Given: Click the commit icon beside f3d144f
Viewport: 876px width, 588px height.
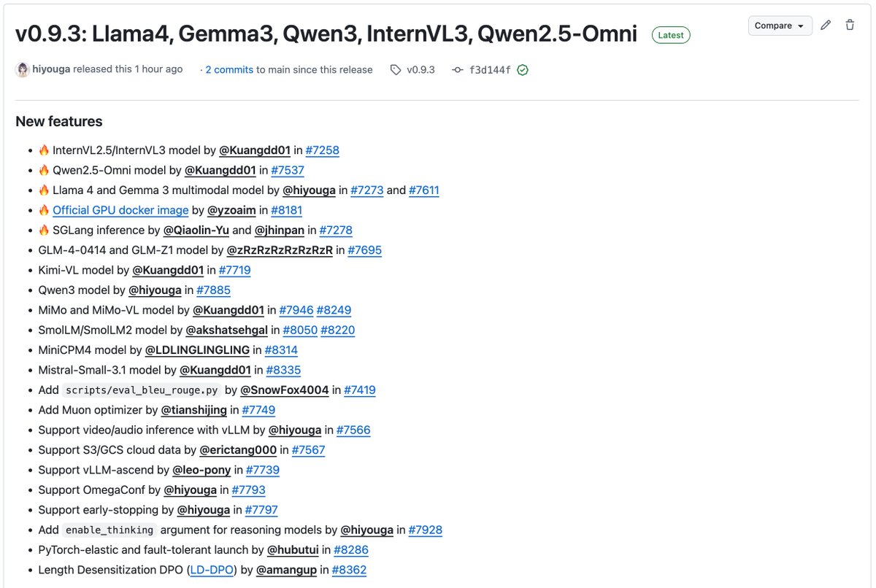Looking at the screenshot, I should 457,70.
